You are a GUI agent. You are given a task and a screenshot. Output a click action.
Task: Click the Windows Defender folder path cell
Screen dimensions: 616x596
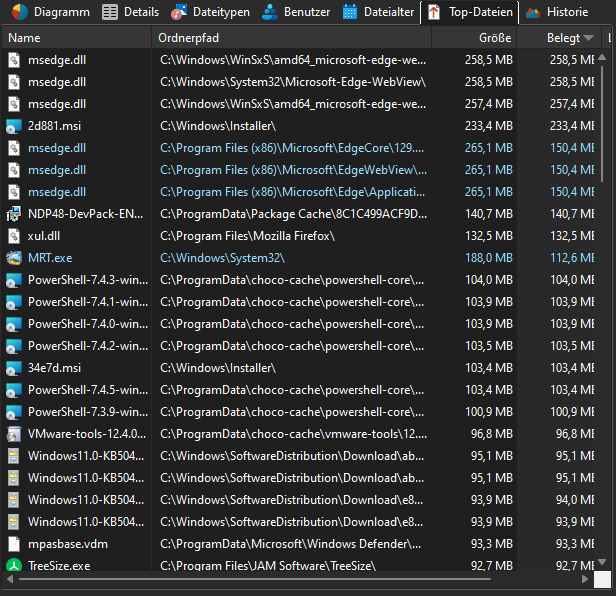pyautogui.click(x=290, y=544)
